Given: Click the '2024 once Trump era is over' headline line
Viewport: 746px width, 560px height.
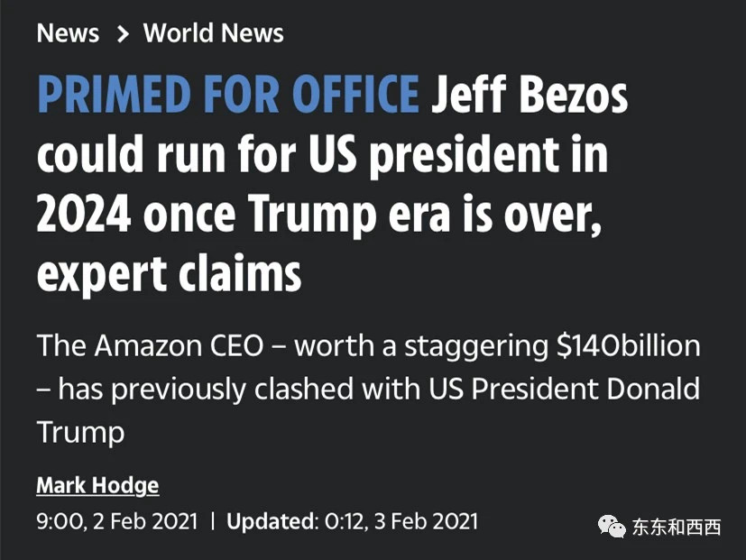Looking at the screenshot, I should coord(318,215).
